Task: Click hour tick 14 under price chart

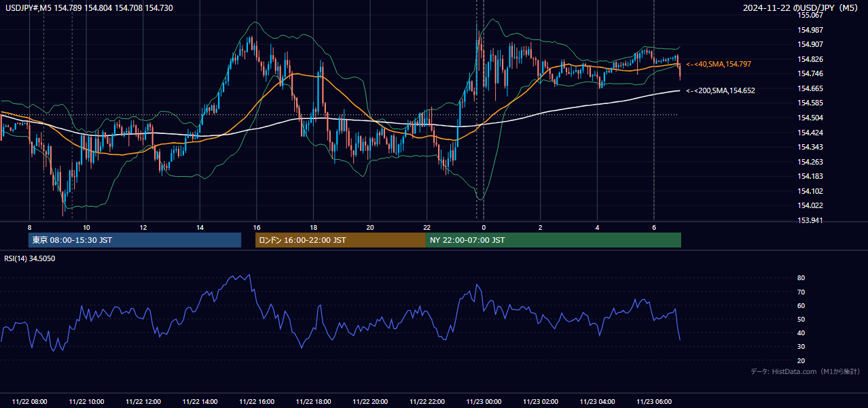Action: point(200,227)
